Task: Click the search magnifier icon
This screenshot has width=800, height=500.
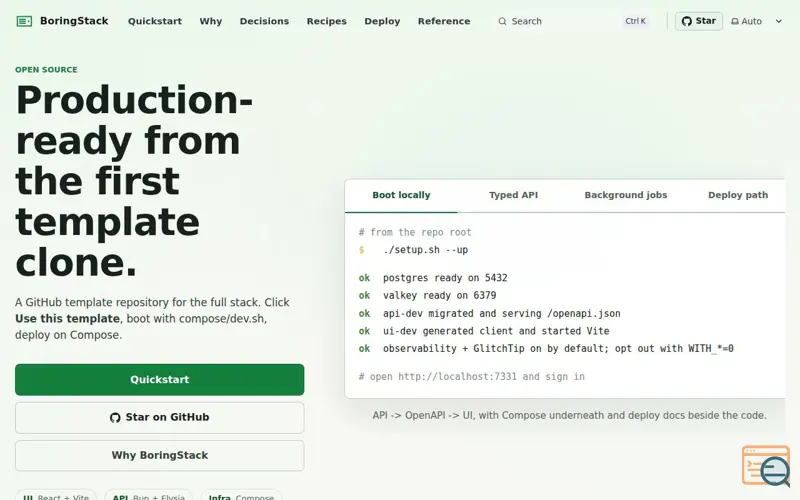Action: pyautogui.click(x=503, y=21)
